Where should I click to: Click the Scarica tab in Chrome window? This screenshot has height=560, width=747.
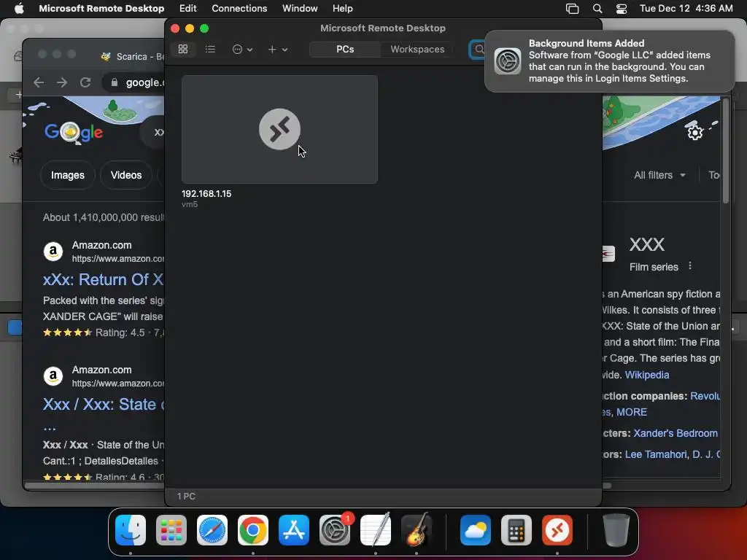click(x=132, y=57)
